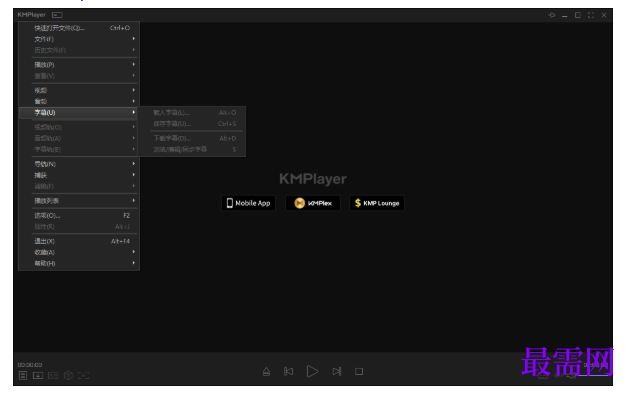Viewport: 633px width, 393px height.
Task: Select Options (F2) menu entry
Action: (x=79, y=215)
